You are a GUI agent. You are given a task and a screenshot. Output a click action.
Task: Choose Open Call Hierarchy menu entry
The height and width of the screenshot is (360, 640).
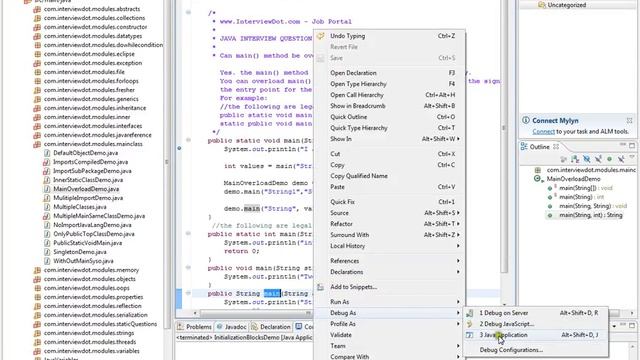point(389,95)
